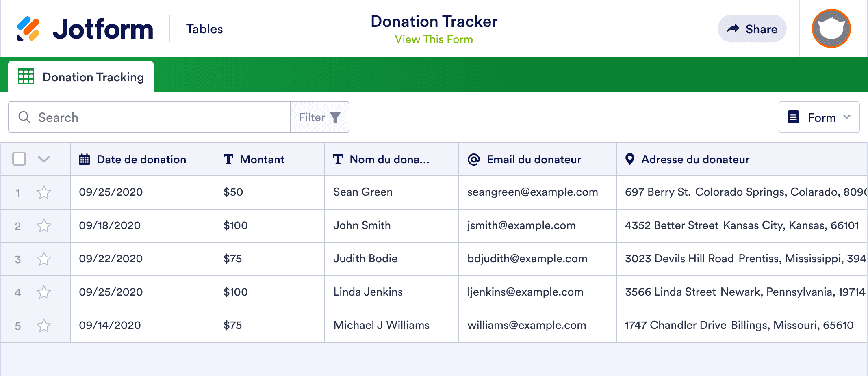Open the Form view dropdown
868x376 pixels.
click(819, 117)
